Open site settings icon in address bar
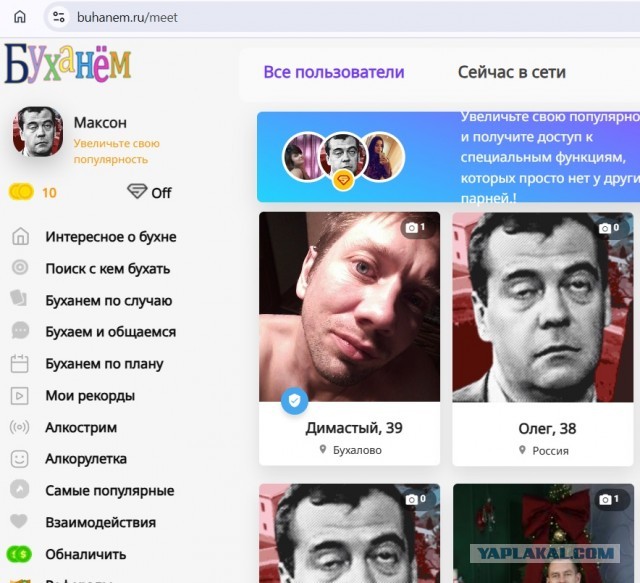This screenshot has height=583, width=640. pyautogui.click(x=59, y=17)
